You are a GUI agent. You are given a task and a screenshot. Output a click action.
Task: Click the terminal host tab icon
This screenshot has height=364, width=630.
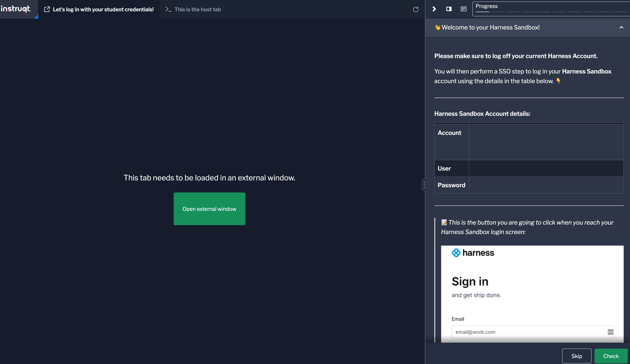coord(168,9)
